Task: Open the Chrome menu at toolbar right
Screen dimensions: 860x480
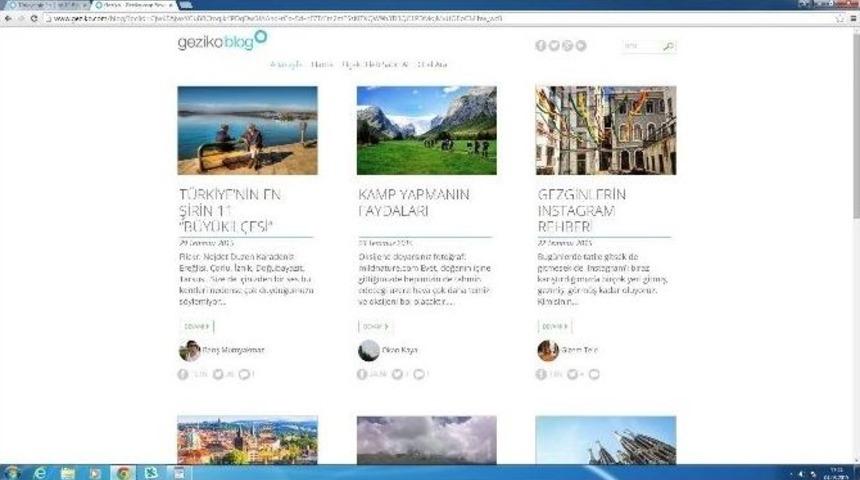Action: tap(852, 18)
